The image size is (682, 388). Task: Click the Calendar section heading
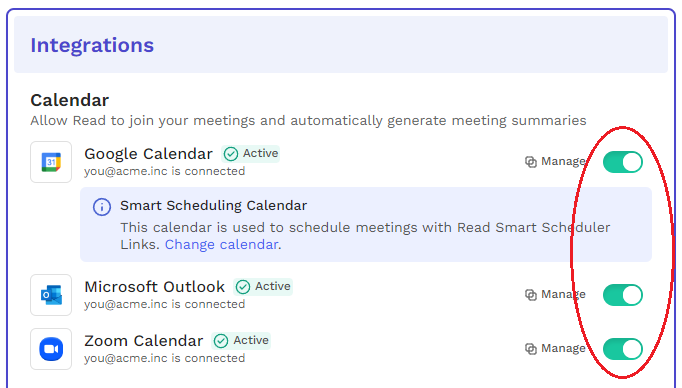pos(70,100)
